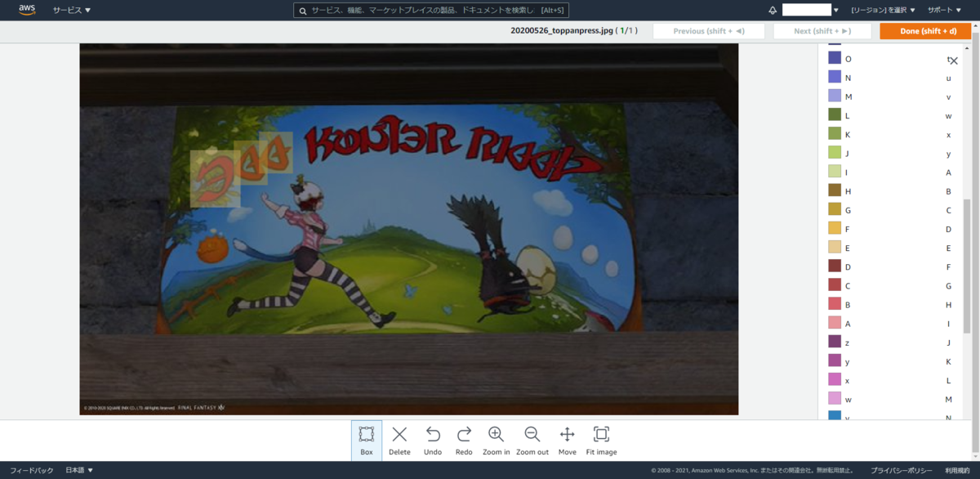Screen dimensions: 980x479
Task: Select the light pink swatch of label A
Action: [x=835, y=323]
